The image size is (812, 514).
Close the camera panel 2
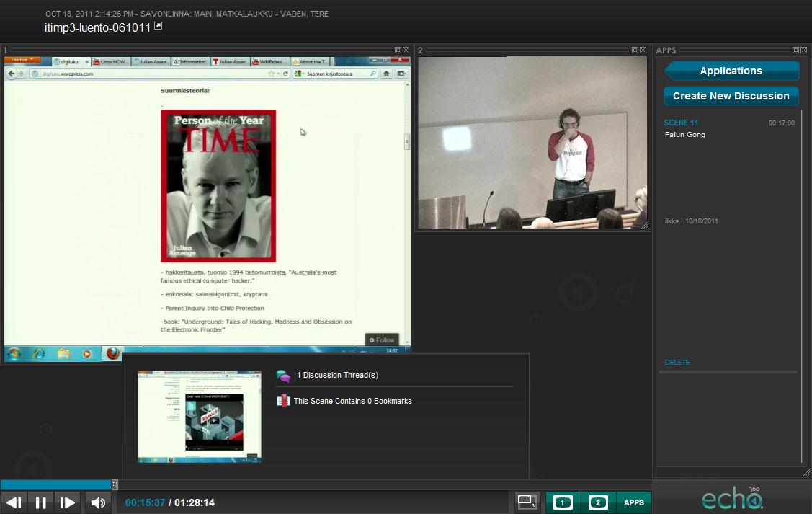tap(643, 50)
